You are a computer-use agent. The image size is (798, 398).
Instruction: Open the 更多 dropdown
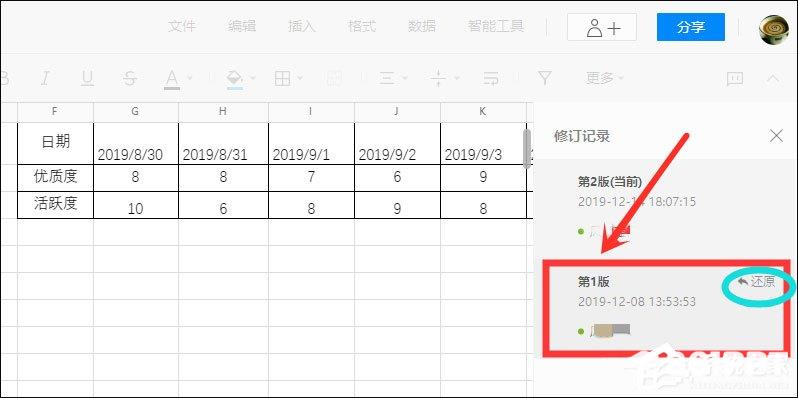[605, 78]
